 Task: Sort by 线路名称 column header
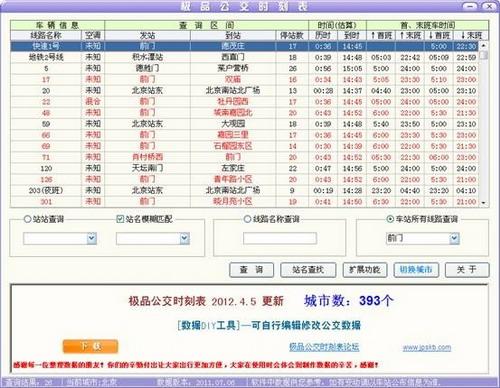click(x=46, y=35)
